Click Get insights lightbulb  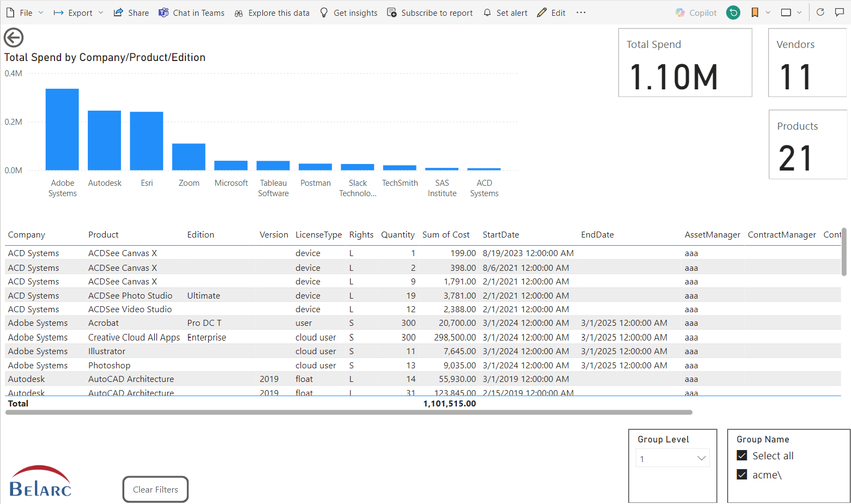coord(348,13)
